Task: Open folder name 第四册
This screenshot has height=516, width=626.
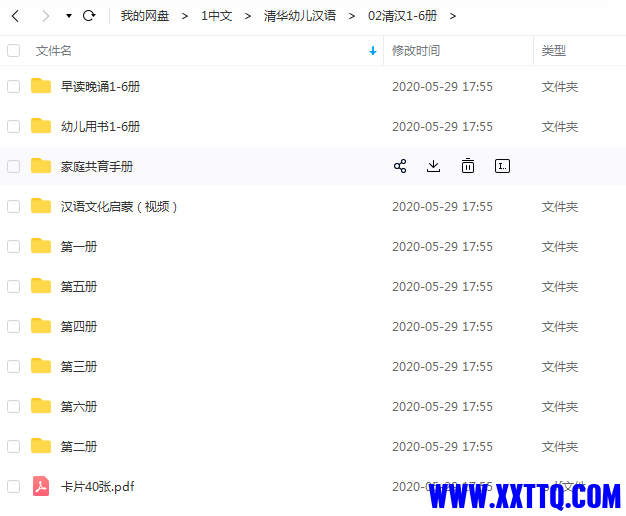Action: 79,326
